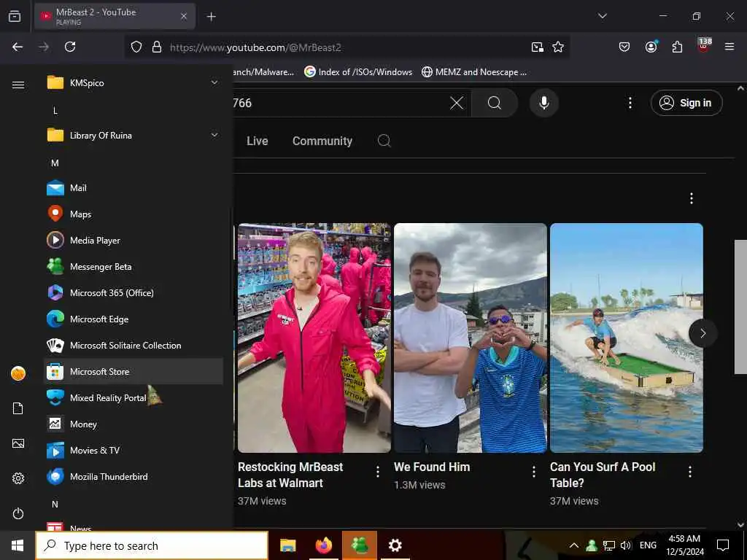Click the taskbar search box
This screenshot has height=560, width=747.
pyautogui.click(x=152, y=545)
